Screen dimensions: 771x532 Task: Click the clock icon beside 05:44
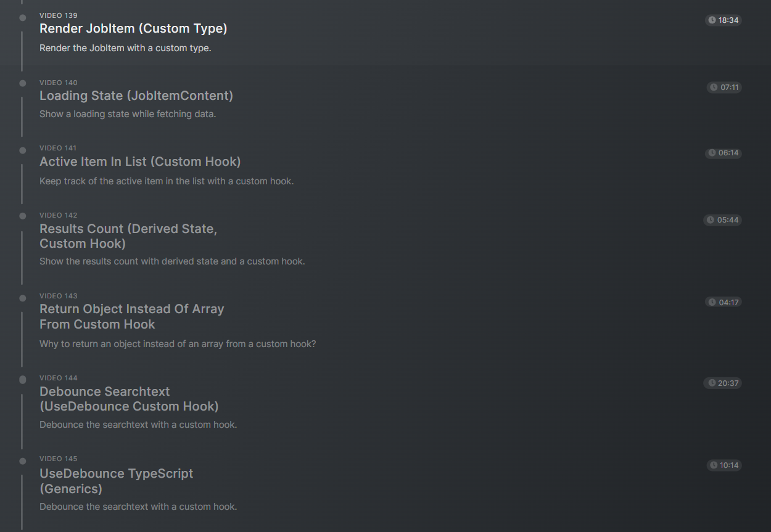[x=711, y=220]
